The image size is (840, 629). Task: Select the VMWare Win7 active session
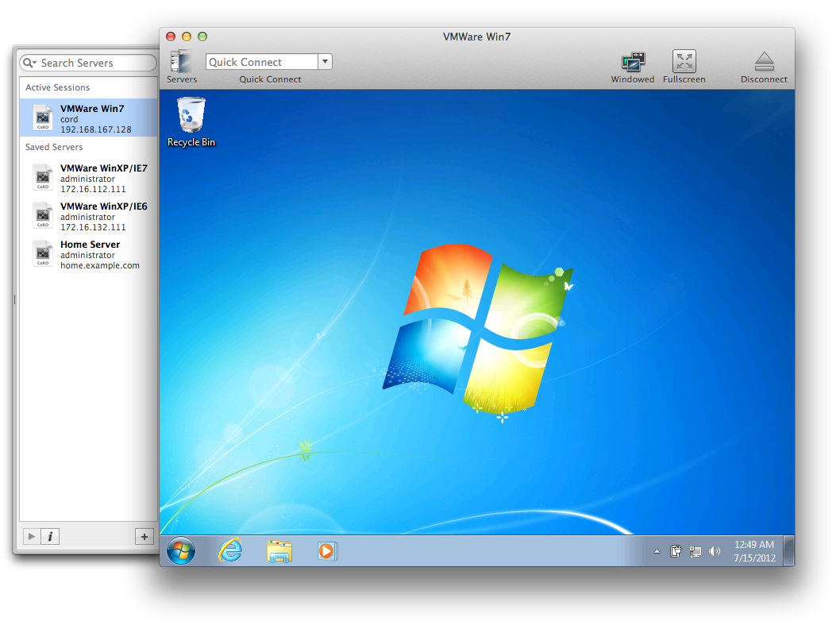88,118
